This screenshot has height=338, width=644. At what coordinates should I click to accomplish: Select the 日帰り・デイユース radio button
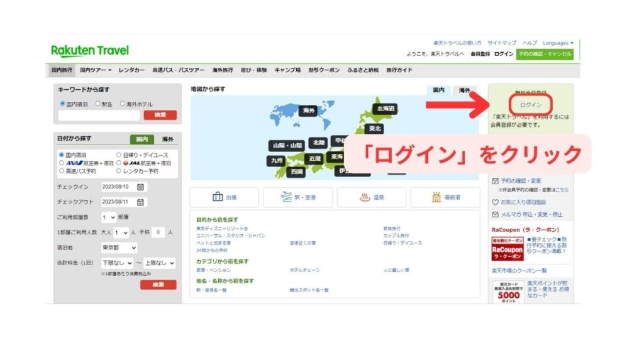coord(119,155)
